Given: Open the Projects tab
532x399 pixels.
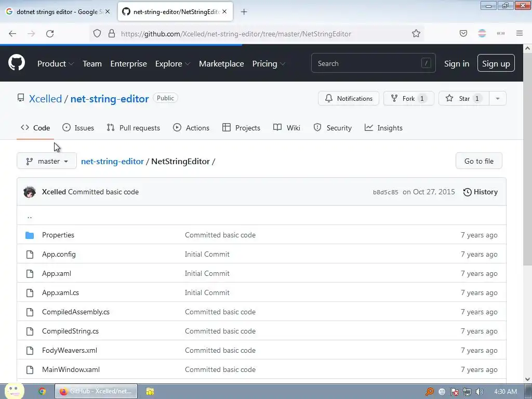Looking at the screenshot, I should pyautogui.click(x=241, y=128).
